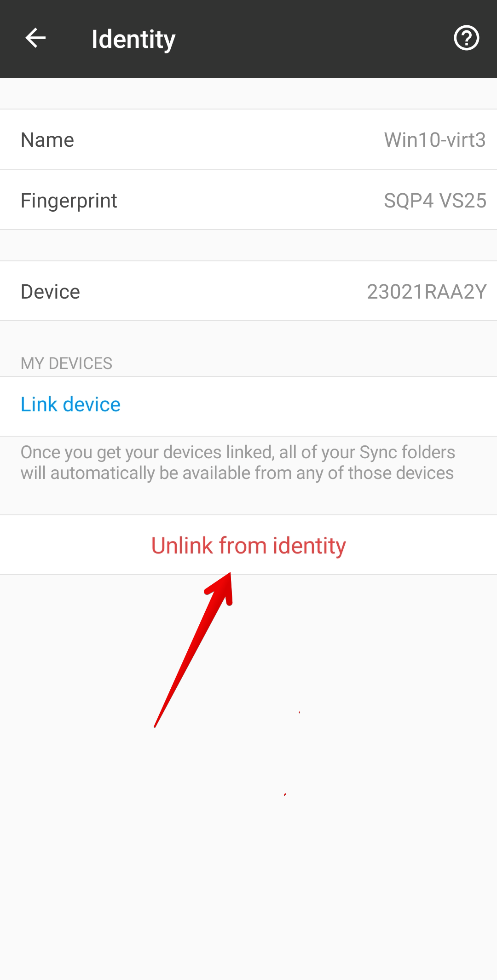Click the red arrow annotation
Image resolution: width=497 pixels, height=980 pixels.
193,650
